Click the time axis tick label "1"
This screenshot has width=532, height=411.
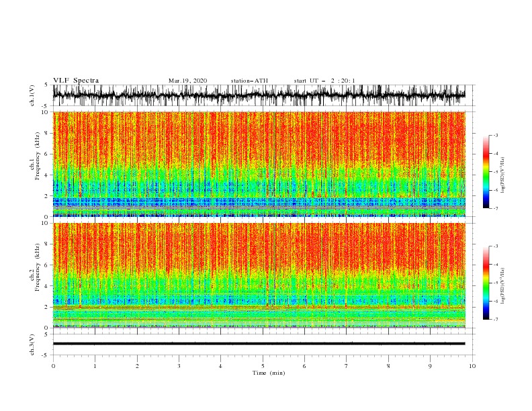click(x=95, y=366)
